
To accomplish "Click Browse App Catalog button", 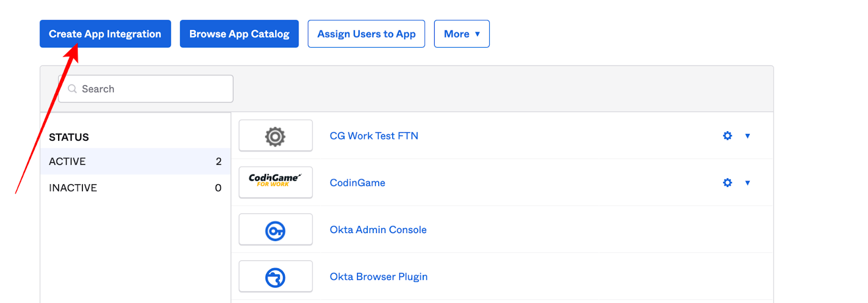I will click(x=239, y=34).
